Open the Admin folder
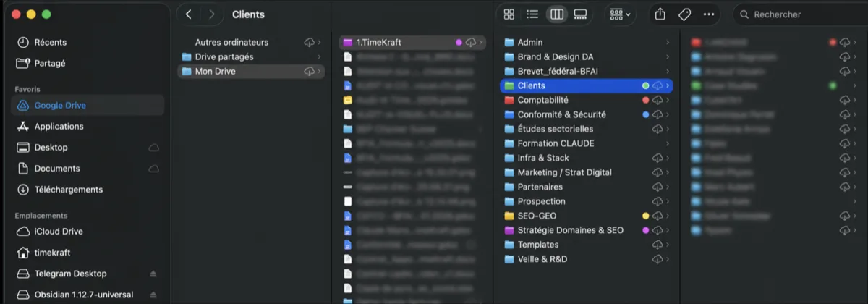Viewport: 868px width, 304px height. tap(587, 42)
